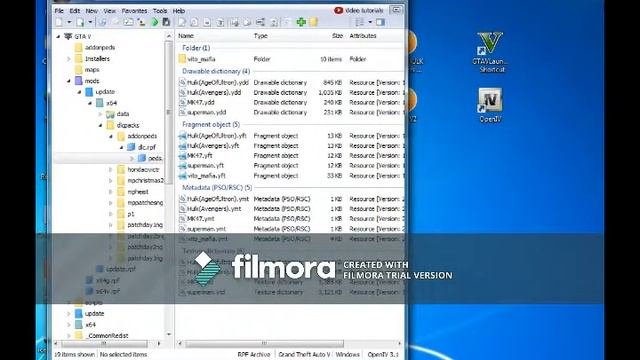Open the Tools menu

pyautogui.click(x=160, y=11)
